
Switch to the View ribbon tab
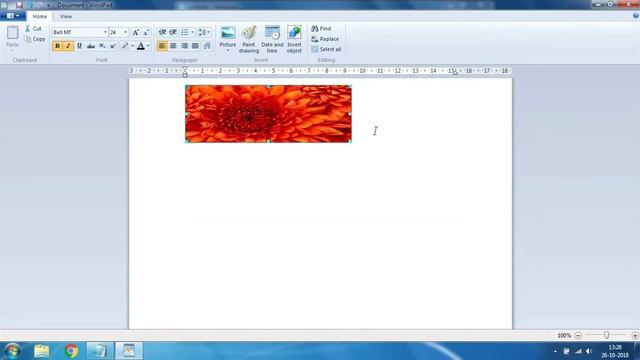(x=66, y=17)
